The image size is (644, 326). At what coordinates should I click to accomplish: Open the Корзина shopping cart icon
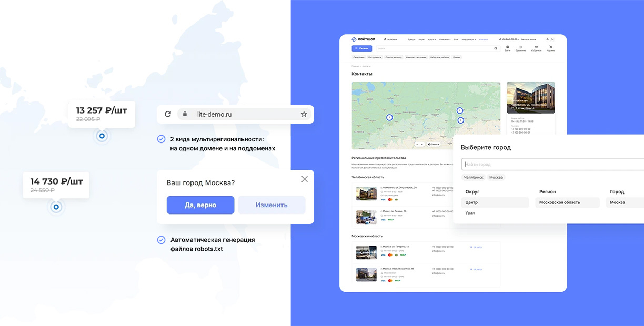tap(551, 47)
